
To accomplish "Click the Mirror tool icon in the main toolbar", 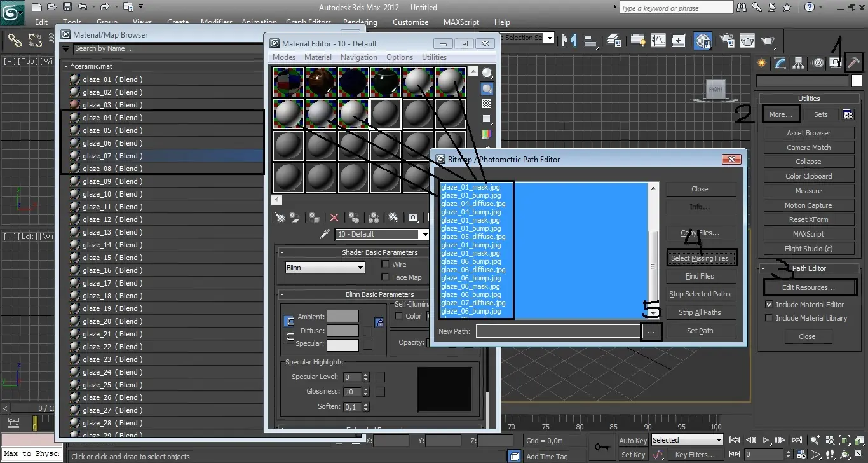I will [x=570, y=41].
